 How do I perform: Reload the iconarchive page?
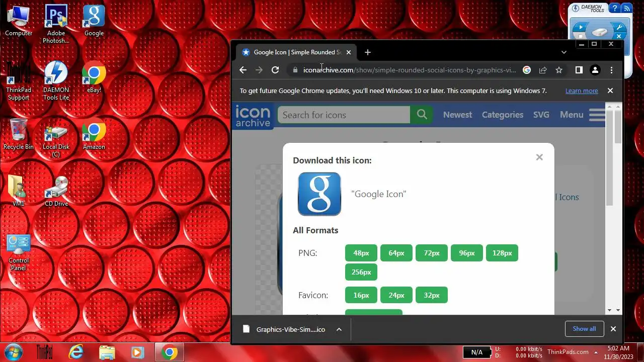[x=275, y=70]
